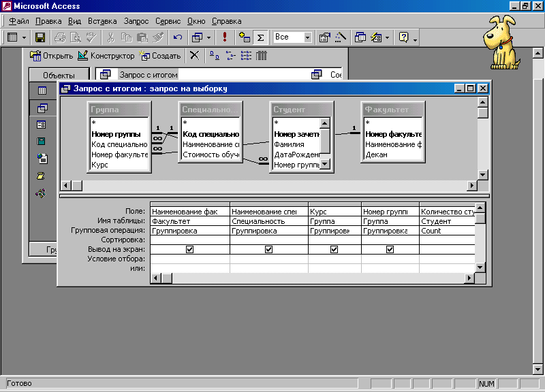Click the View datasheet icon
This screenshot has height=392, width=545.
click(x=12, y=37)
